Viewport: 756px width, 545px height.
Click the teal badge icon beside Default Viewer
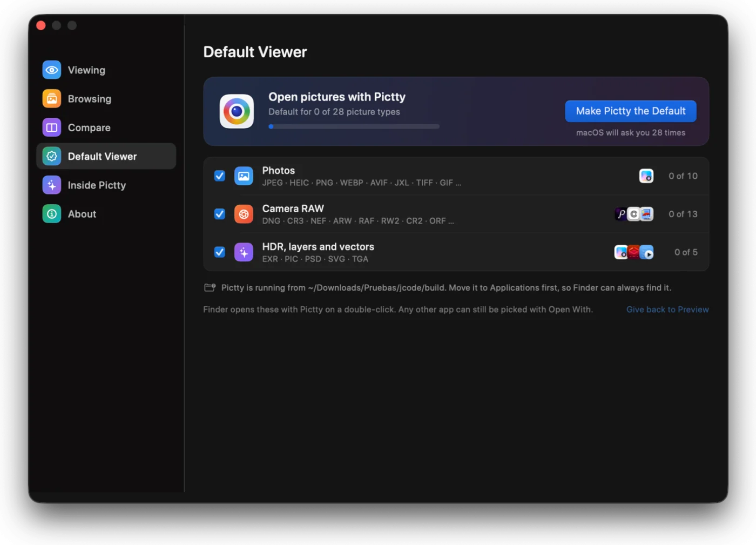pyautogui.click(x=52, y=156)
